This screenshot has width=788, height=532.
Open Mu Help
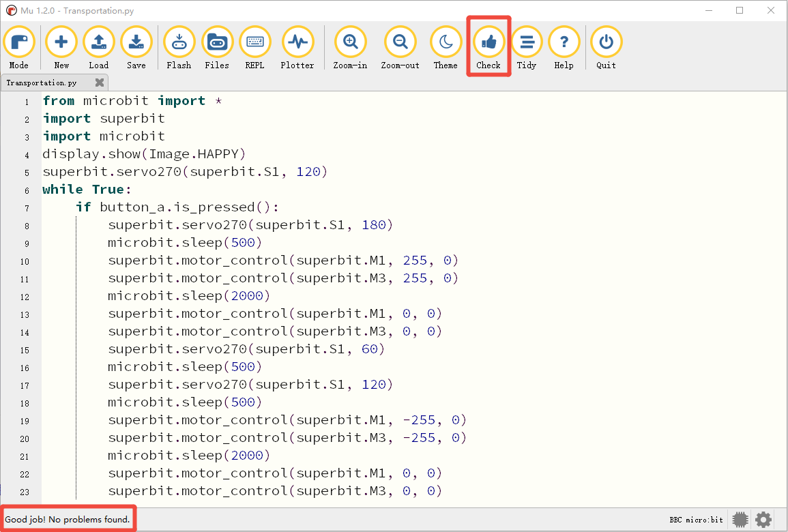point(564,48)
